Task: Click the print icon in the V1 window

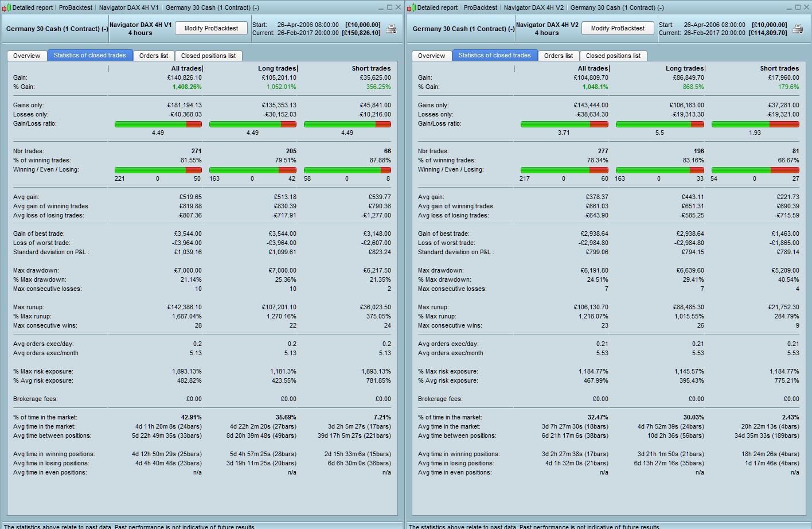Action: tap(391, 29)
